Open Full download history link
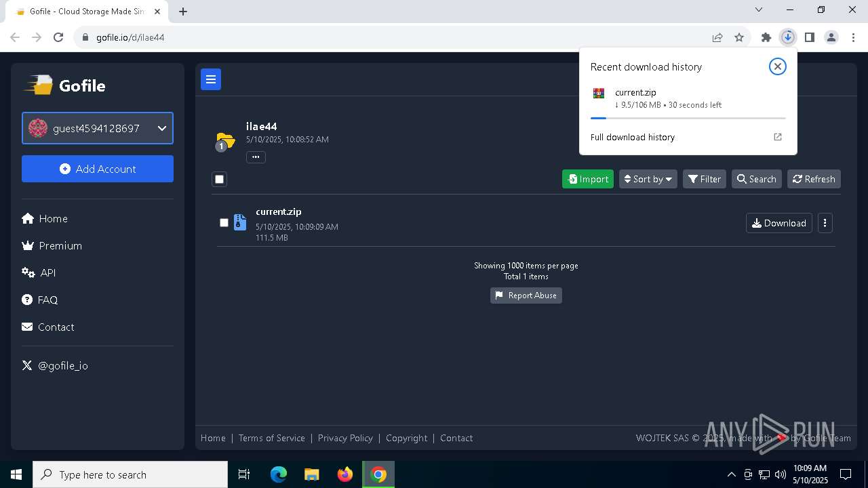 (633, 137)
